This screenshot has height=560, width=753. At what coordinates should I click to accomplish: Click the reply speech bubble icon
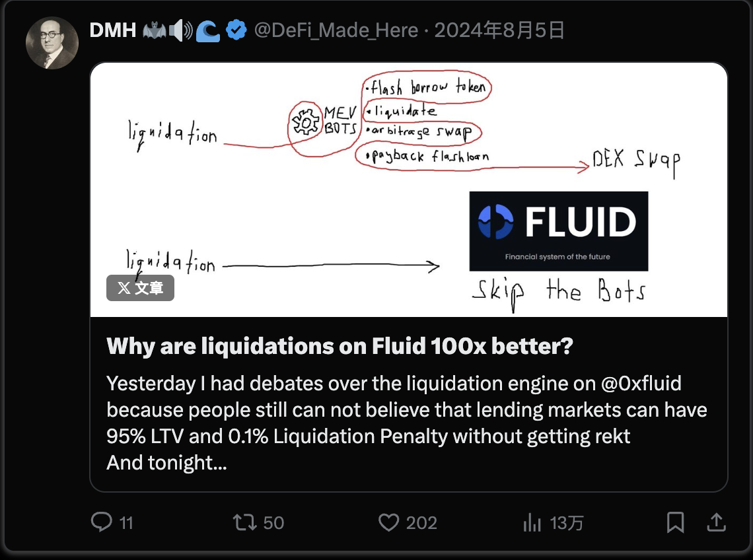click(x=101, y=523)
